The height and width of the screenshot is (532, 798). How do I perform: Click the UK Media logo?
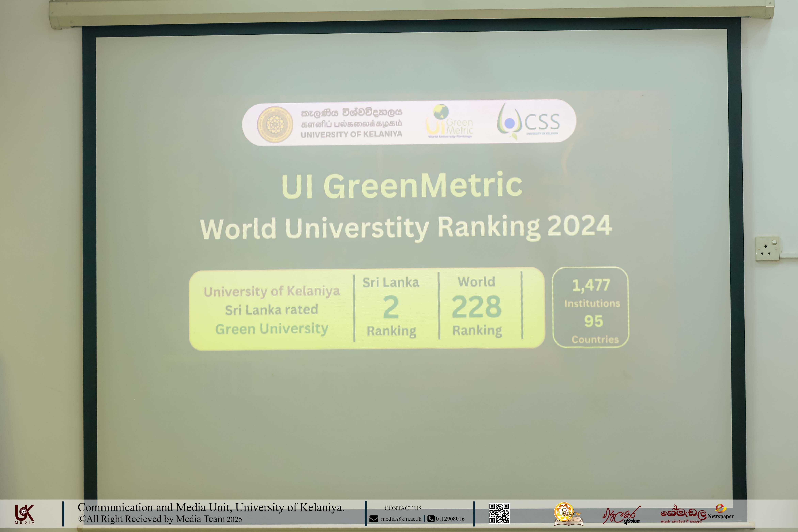coord(24,514)
